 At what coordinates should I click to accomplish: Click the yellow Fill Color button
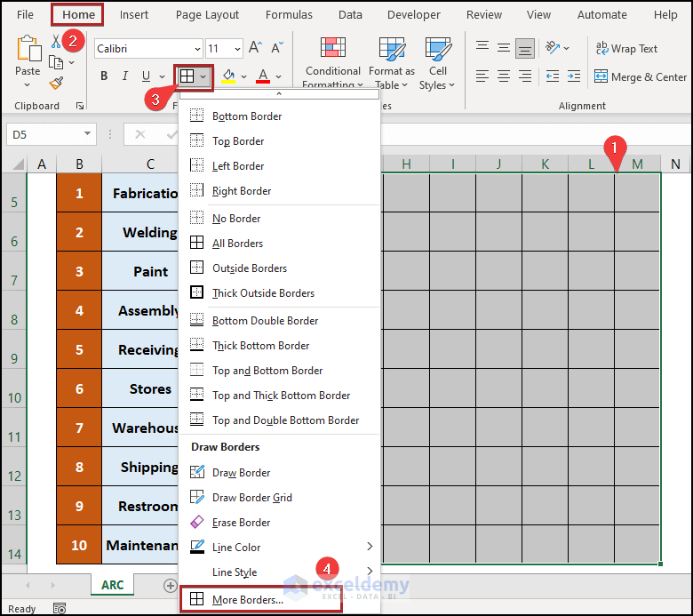pos(228,76)
